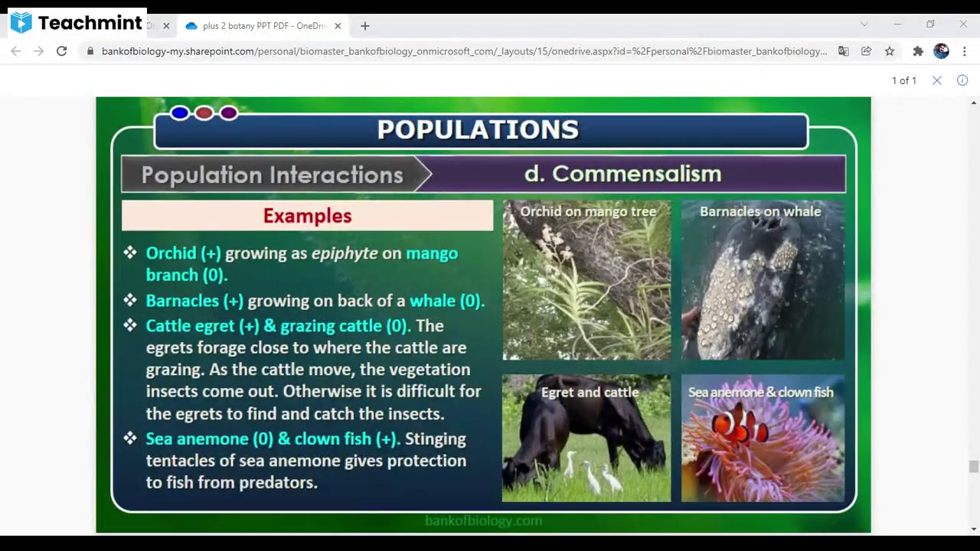The height and width of the screenshot is (551, 980).
Task: Click the Barnacles on whale photo
Action: (x=763, y=280)
